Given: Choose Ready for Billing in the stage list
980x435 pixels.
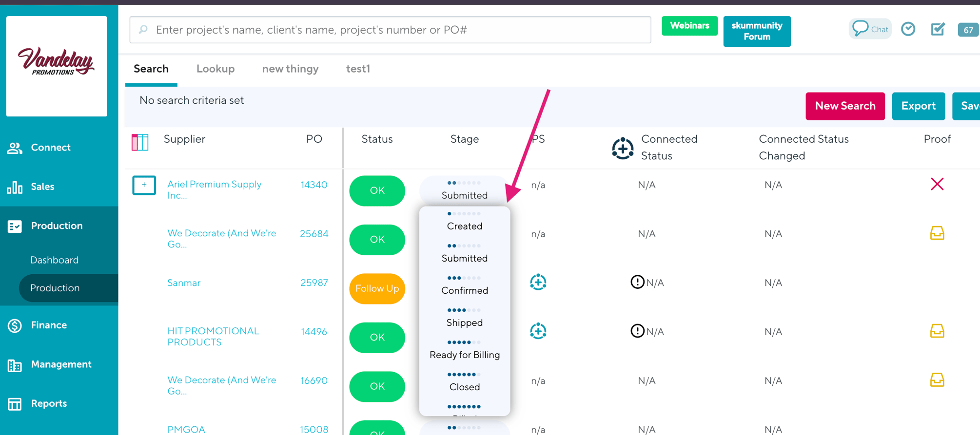Looking at the screenshot, I should tap(464, 349).
